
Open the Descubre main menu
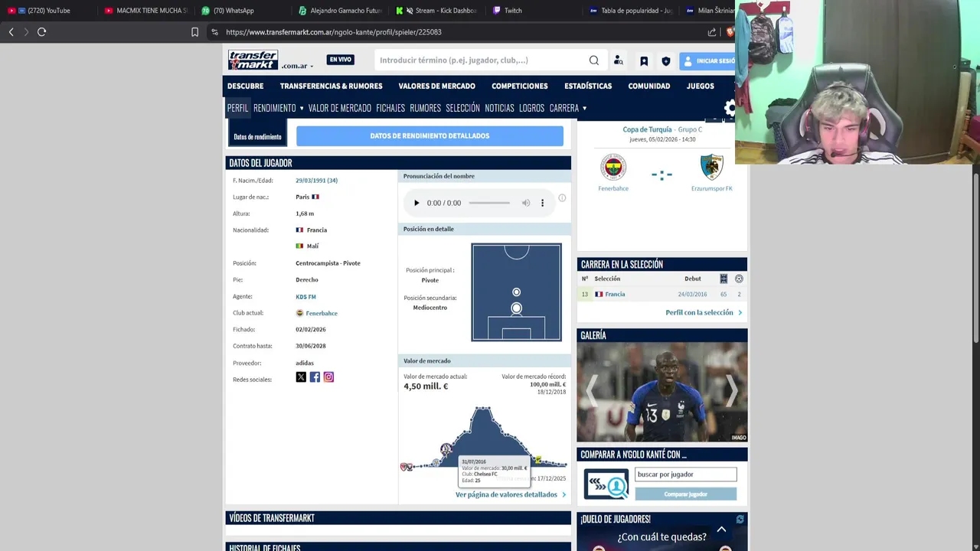point(245,86)
